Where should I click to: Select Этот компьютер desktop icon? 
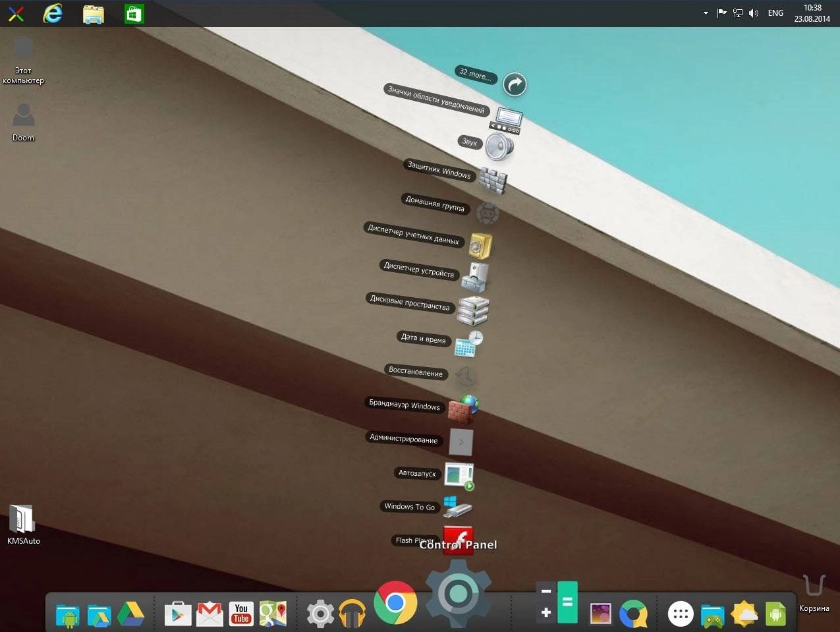[x=23, y=61]
